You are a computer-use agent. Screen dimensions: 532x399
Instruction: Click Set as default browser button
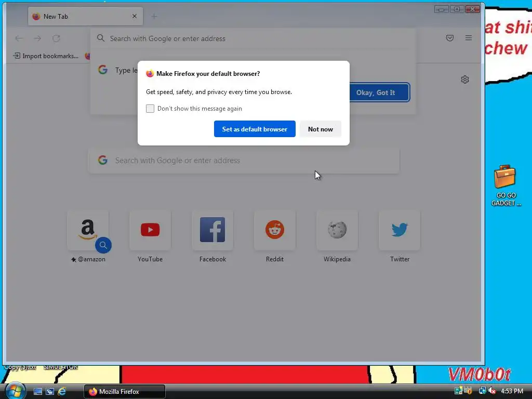click(255, 129)
